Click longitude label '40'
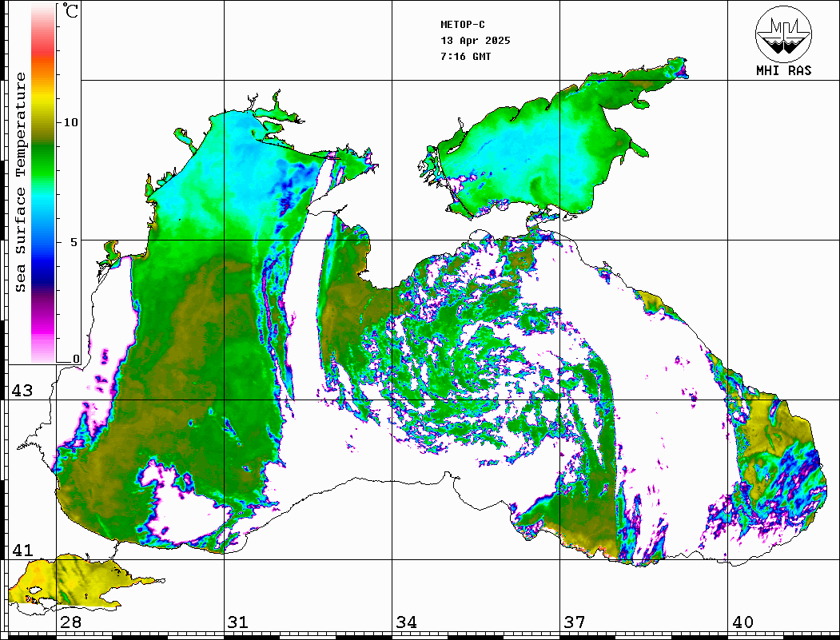Screen dimensions: 840x640 point(742,622)
